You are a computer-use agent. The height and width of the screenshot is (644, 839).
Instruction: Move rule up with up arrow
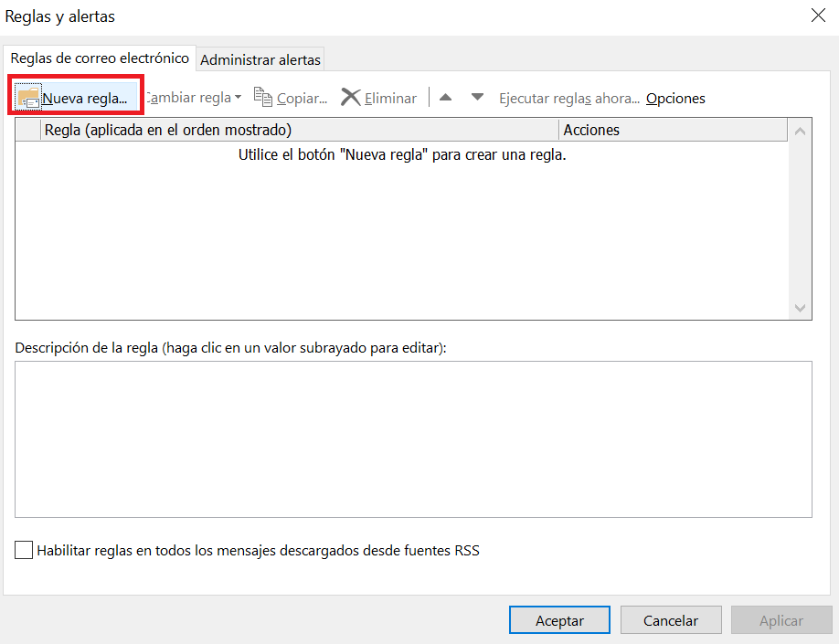(x=446, y=98)
